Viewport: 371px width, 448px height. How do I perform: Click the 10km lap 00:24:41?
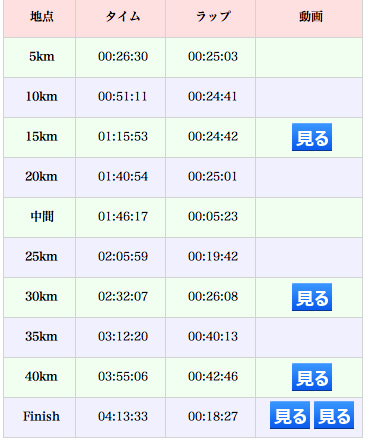(213, 96)
